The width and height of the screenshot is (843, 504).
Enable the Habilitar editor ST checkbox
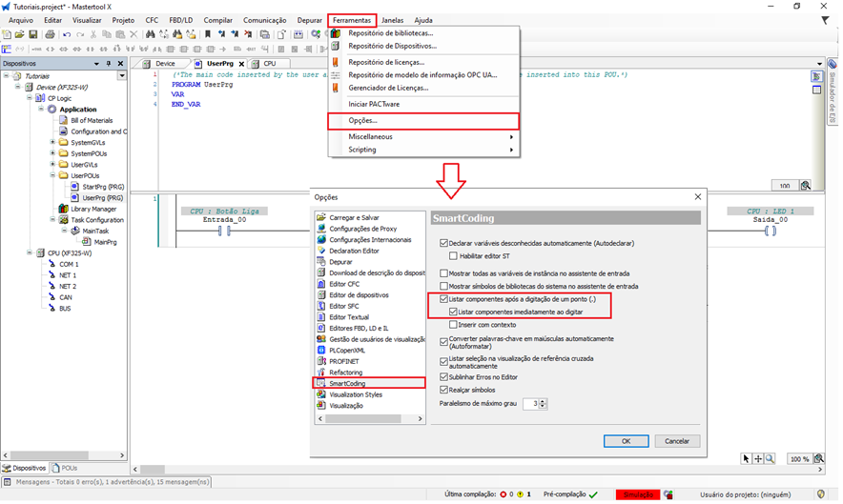click(x=454, y=255)
